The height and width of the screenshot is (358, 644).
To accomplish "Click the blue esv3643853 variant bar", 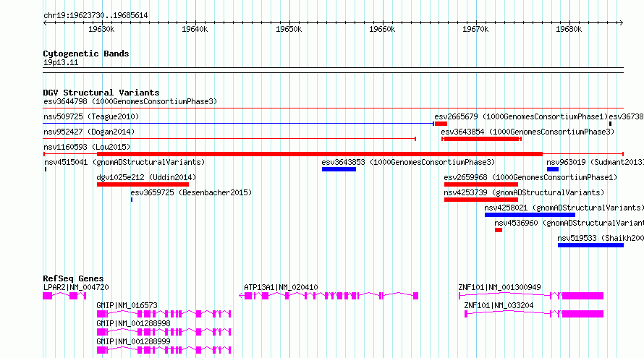I will [339, 169].
